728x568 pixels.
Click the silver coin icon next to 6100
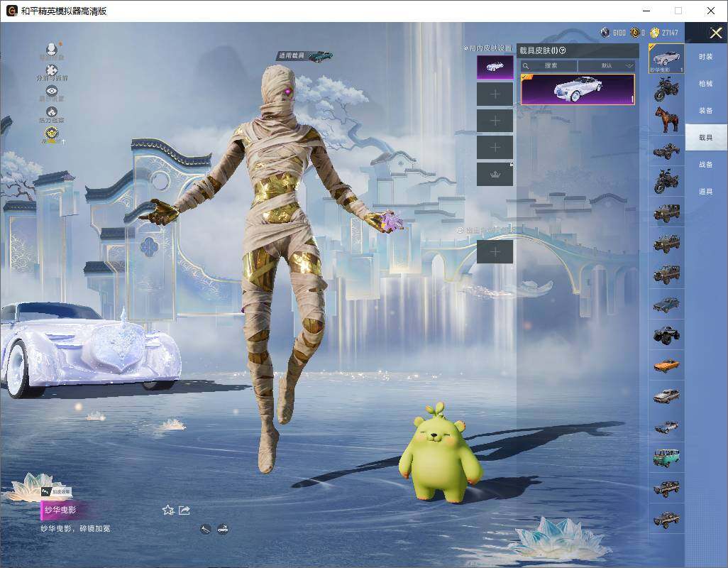point(605,33)
